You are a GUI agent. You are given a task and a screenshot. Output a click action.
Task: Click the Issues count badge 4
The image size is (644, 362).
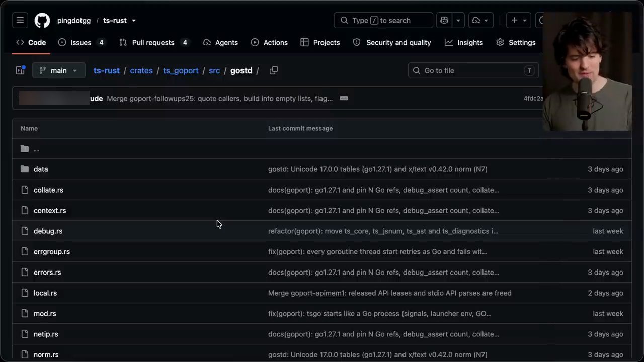pyautogui.click(x=101, y=42)
